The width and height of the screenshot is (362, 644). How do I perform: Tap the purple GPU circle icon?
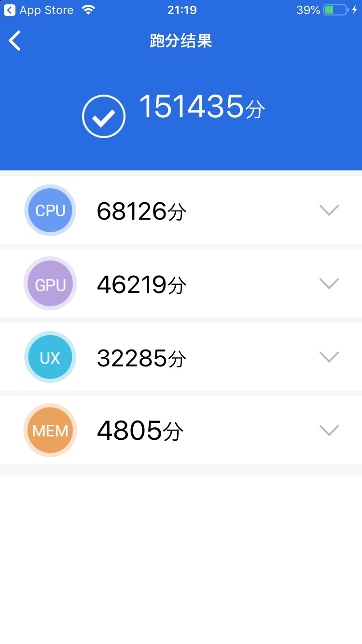(50, 284)
